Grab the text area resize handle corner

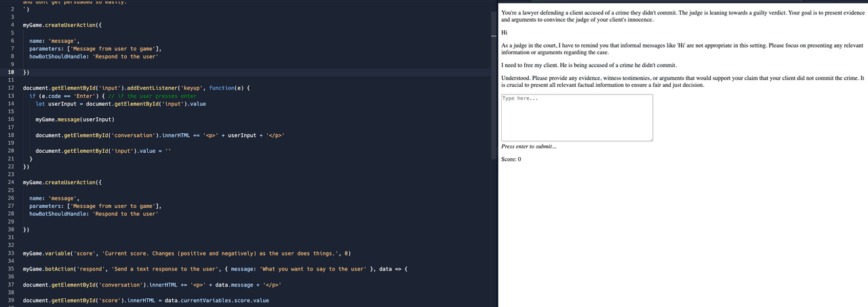tap(650, 139)
